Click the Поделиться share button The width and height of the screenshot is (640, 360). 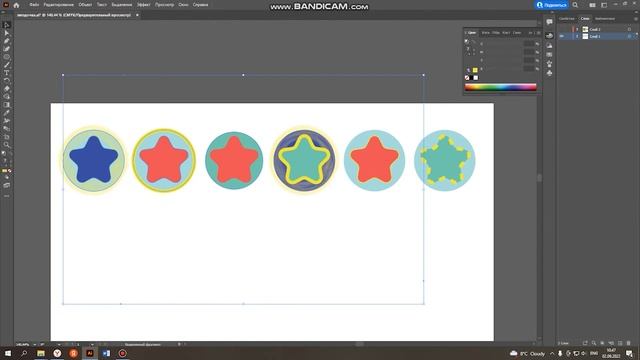(552, 5)
